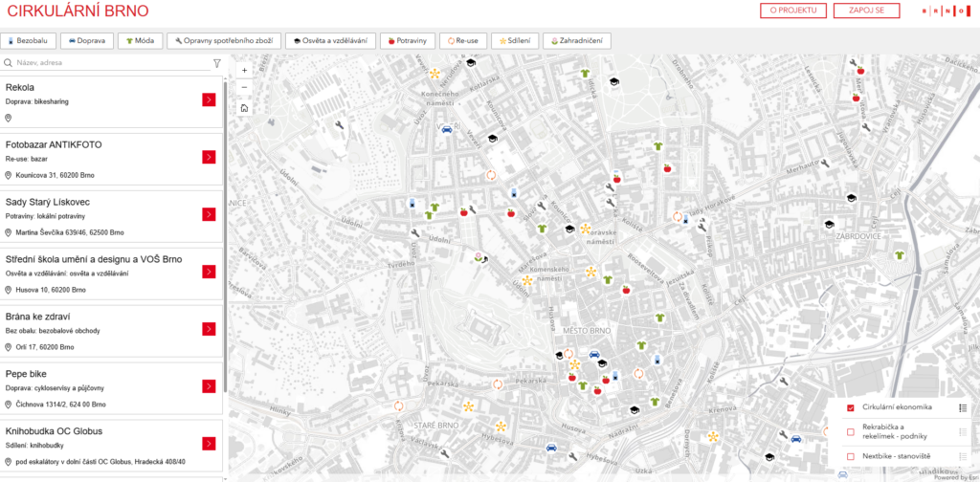The image size is (980, 482).
Task: Show legend for Cirkulární ekonomika layer
Action: (963, 408)
